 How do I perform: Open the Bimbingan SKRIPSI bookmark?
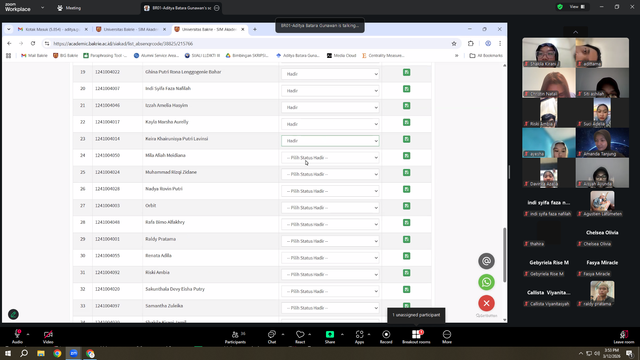247,56
